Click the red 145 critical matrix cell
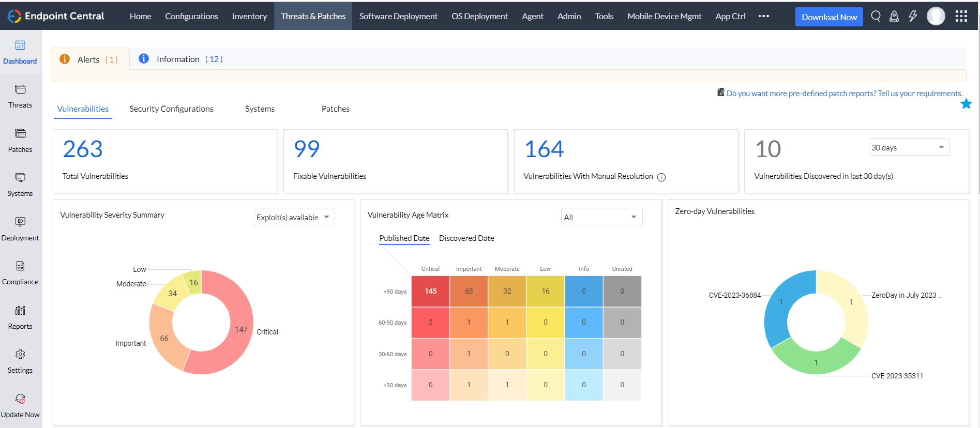The width and height of the screenshot is (980, 428). pyautogui.click(x=430, y=291)
